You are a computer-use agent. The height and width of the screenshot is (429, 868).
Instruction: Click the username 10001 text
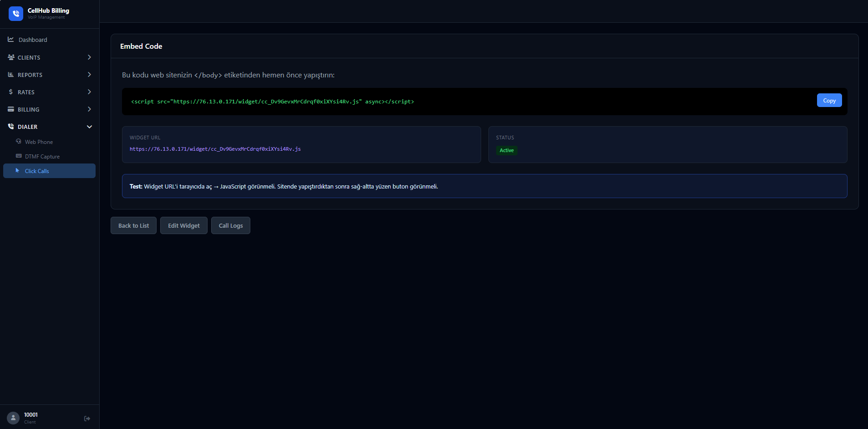click(31, 414)
